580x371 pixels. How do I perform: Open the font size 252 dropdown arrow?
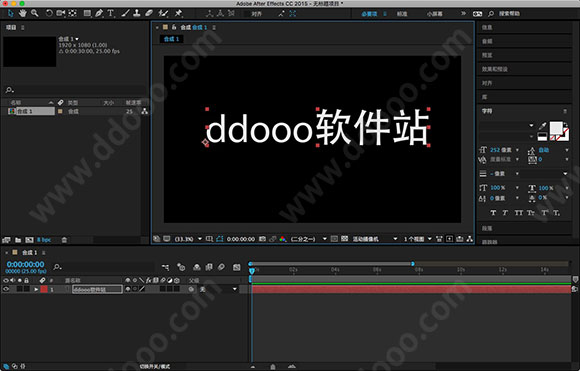(517, 150)
